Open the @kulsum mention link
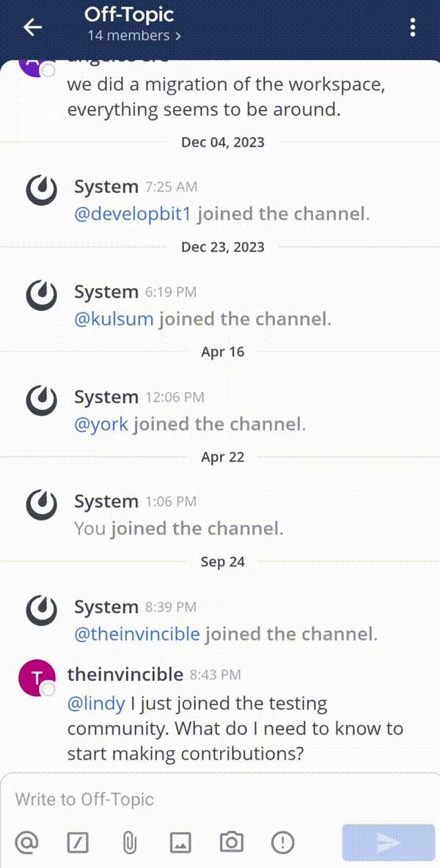The image size is (440, 868). coord(114,319)
